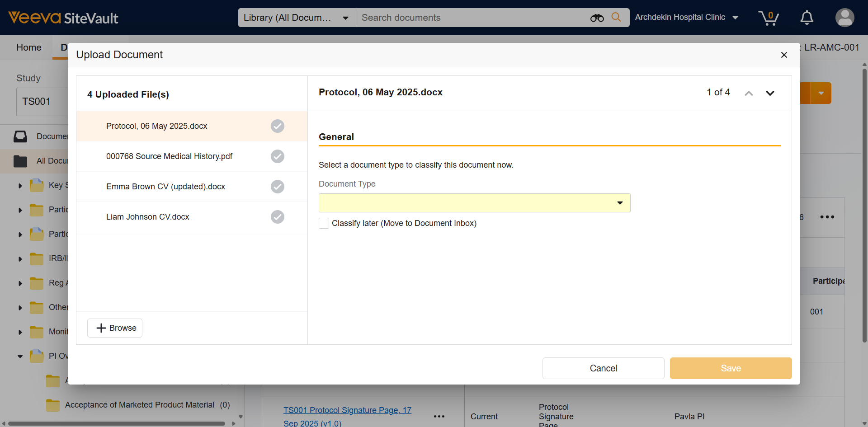Click the orange magnifying glass search icon

pos(616,18)
